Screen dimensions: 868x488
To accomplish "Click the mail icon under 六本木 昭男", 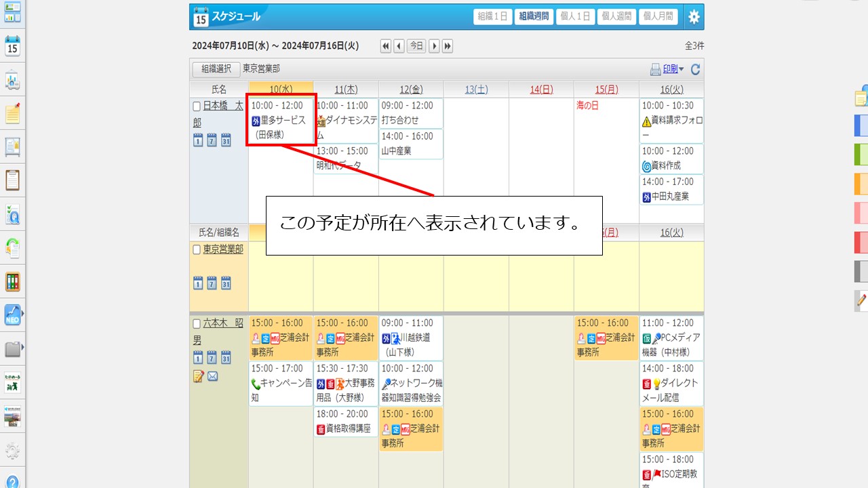I will click(213, 375).
